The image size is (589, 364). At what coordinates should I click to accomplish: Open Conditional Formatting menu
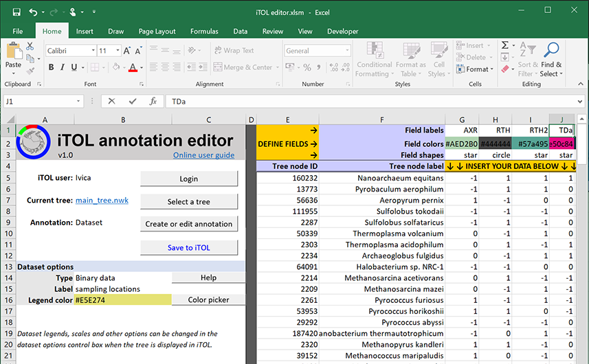(374, 59)
